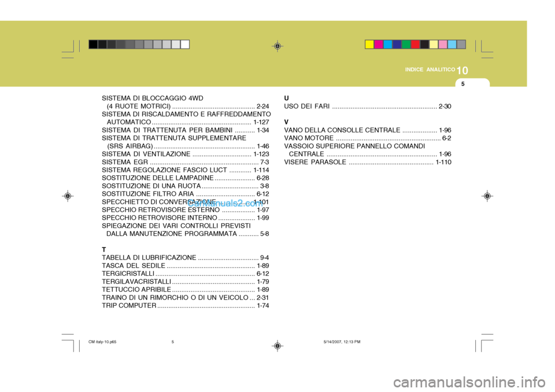This screenshot has width=555, height=392.
Task: Click SOSTITUZIONE DELLE LAMPADINE entry
Action: pos(186,177)
